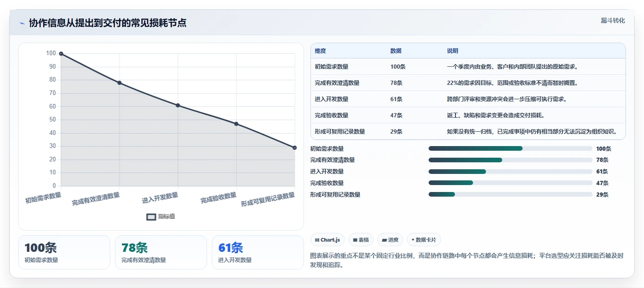Click the 29条 value beside the progress bar

pyautogui.click(x=602, y=195)
